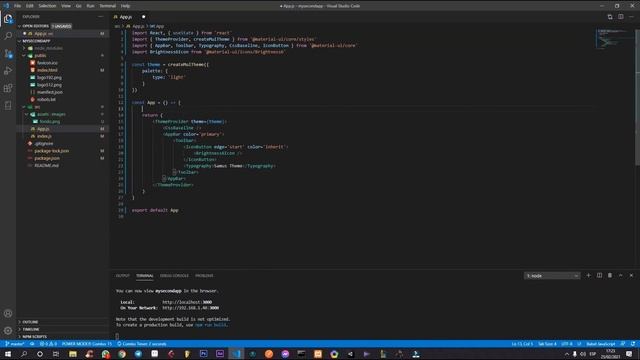Screen dimensions: 640x360
Task: Switch to the DEBUG CONSOLE tab
Action: tap(174, 276)
